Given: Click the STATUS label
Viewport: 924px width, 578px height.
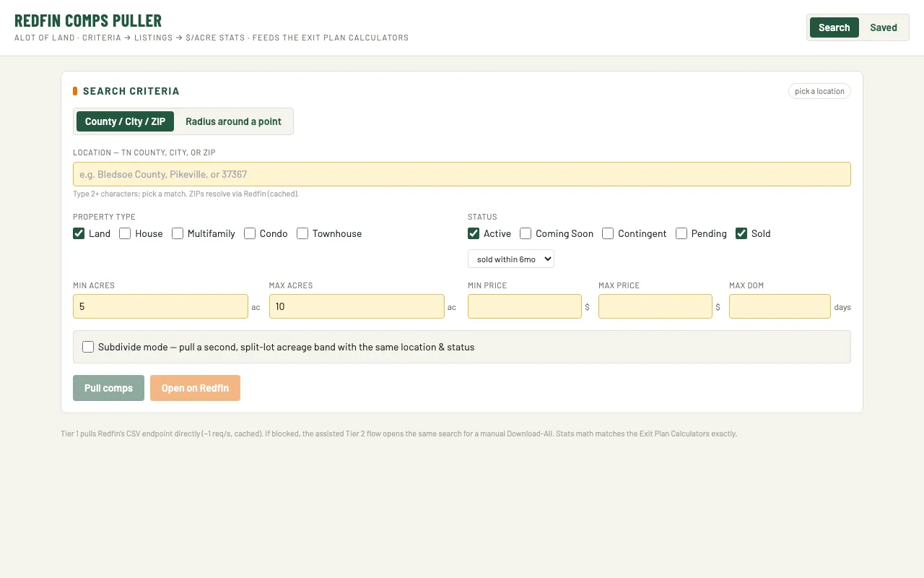Looking at the screenshot, I should [482, 217].
